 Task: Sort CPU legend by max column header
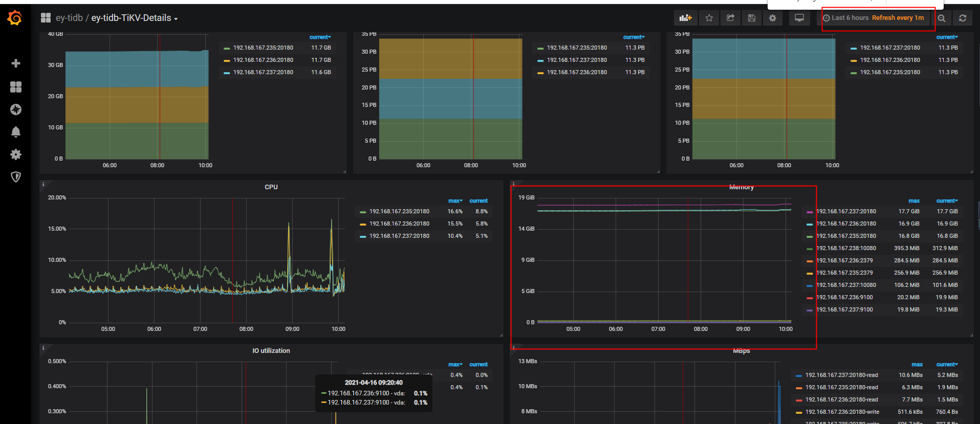click(x=454, y=201)
